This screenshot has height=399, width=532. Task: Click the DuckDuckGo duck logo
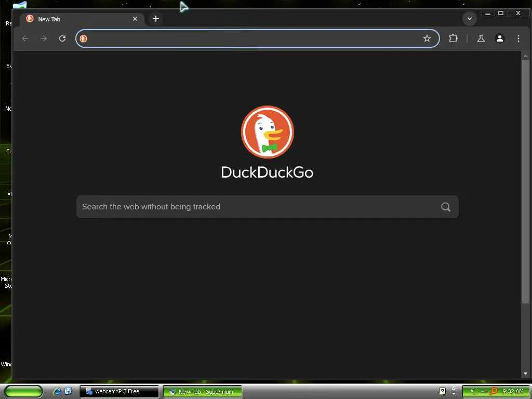pyautogui.click(x=268, y=132)
